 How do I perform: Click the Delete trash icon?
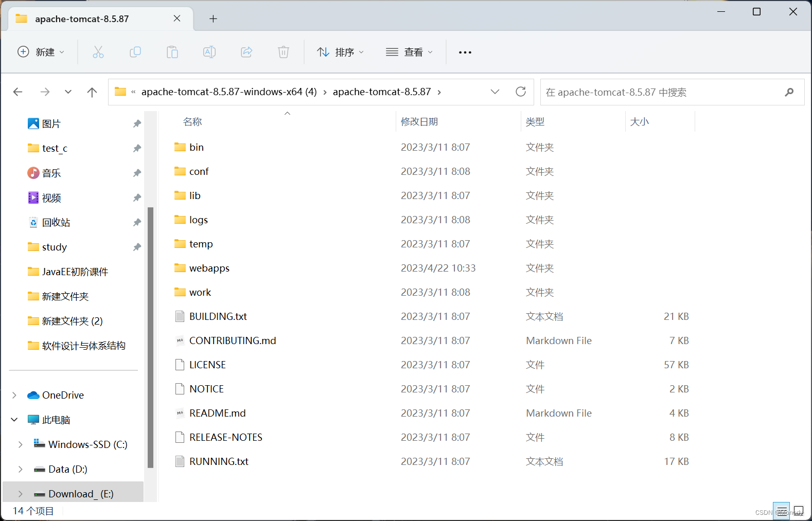click(x=284, y=52)
